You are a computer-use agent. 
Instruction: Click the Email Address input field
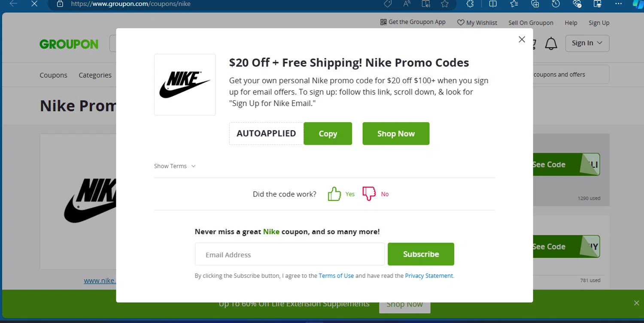[290, 254]
